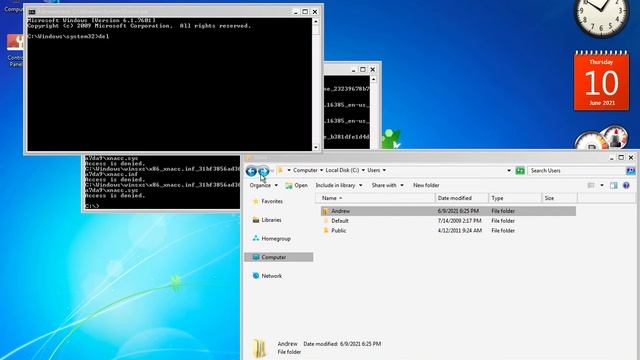The width and height of the screenshot is (640, 360).
Task: Click the Favorites star icon
Action: tap(256, 201)
